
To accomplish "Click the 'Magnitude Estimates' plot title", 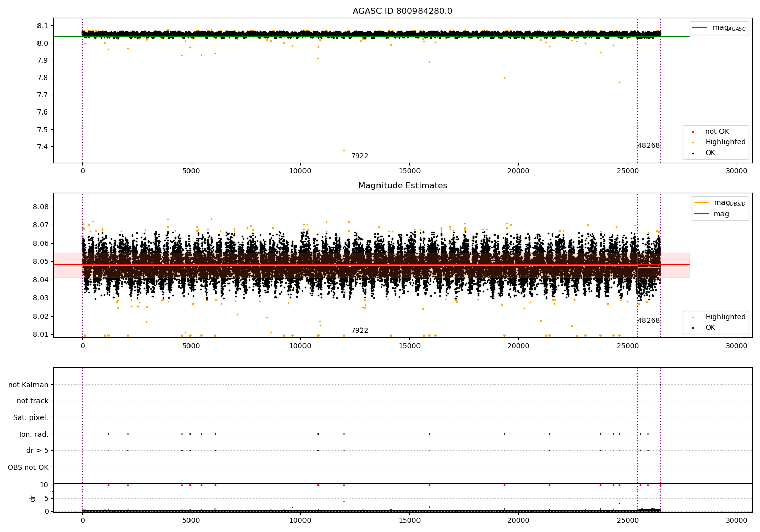I will [x=402, y=186].
